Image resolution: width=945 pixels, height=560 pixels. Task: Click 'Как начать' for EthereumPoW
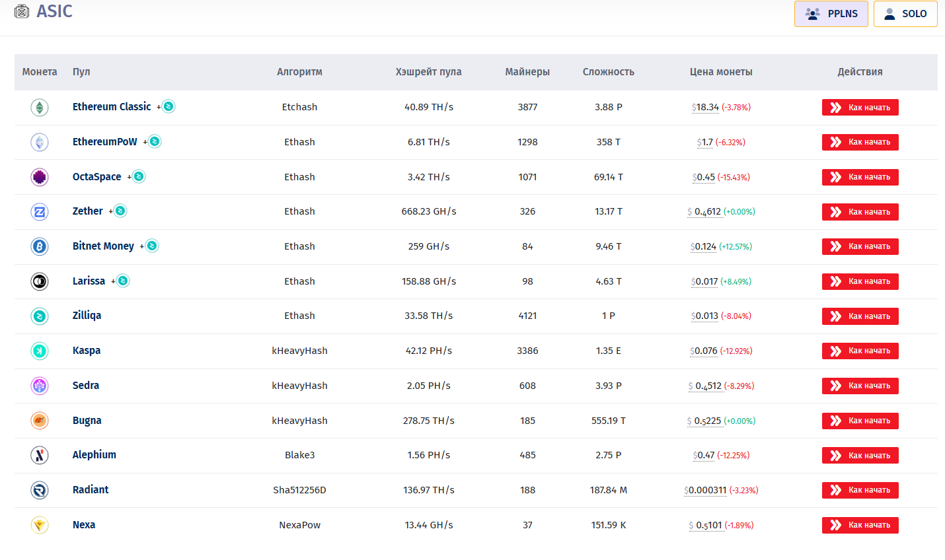tap(860, 142)
